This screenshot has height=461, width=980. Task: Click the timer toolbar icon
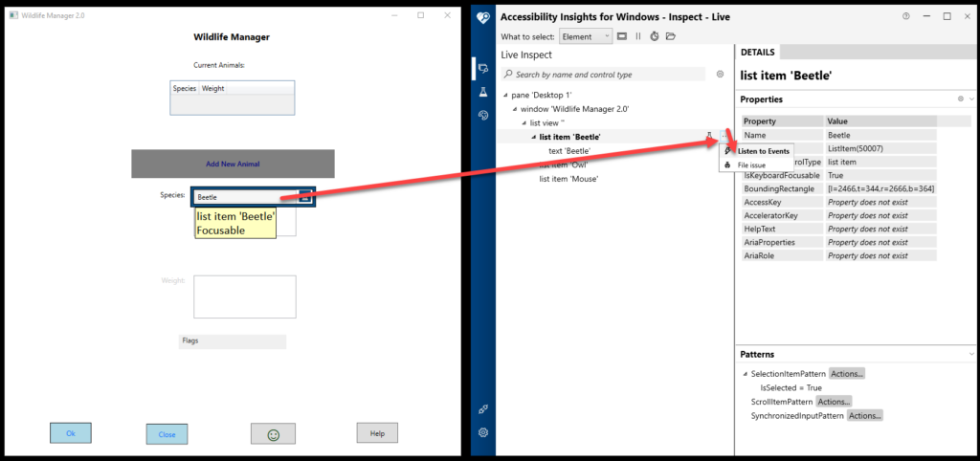[655, 37]
